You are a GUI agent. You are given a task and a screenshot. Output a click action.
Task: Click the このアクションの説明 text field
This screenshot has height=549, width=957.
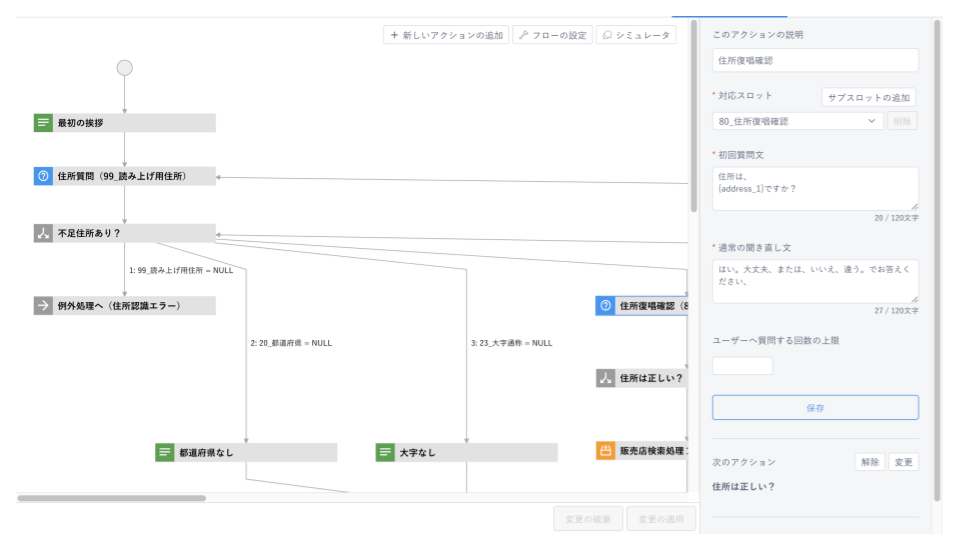[814, 60]
